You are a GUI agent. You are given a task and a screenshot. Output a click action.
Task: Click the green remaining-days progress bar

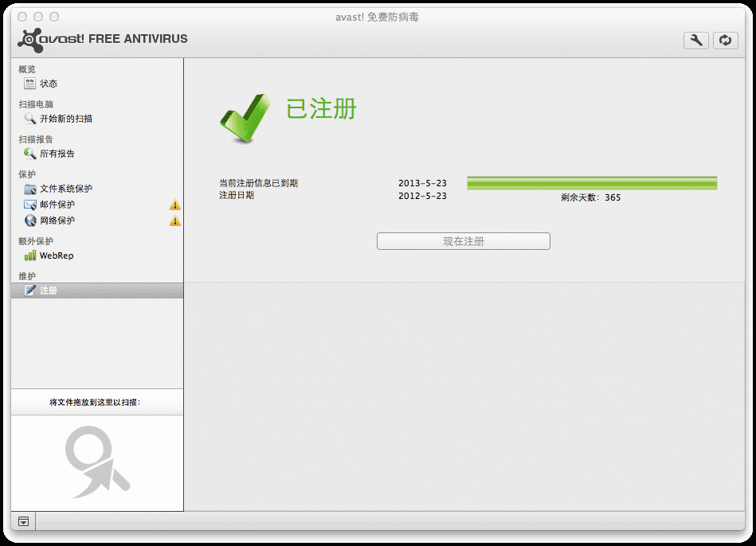(592, 183)
